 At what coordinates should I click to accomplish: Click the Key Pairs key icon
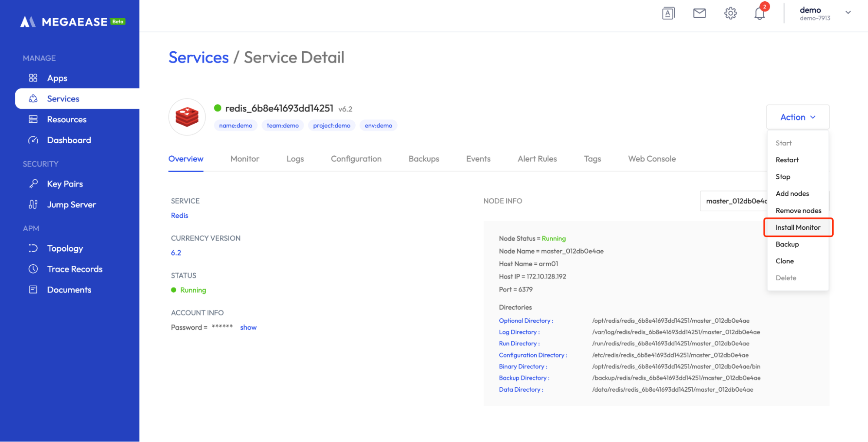[x=33, y=184]
